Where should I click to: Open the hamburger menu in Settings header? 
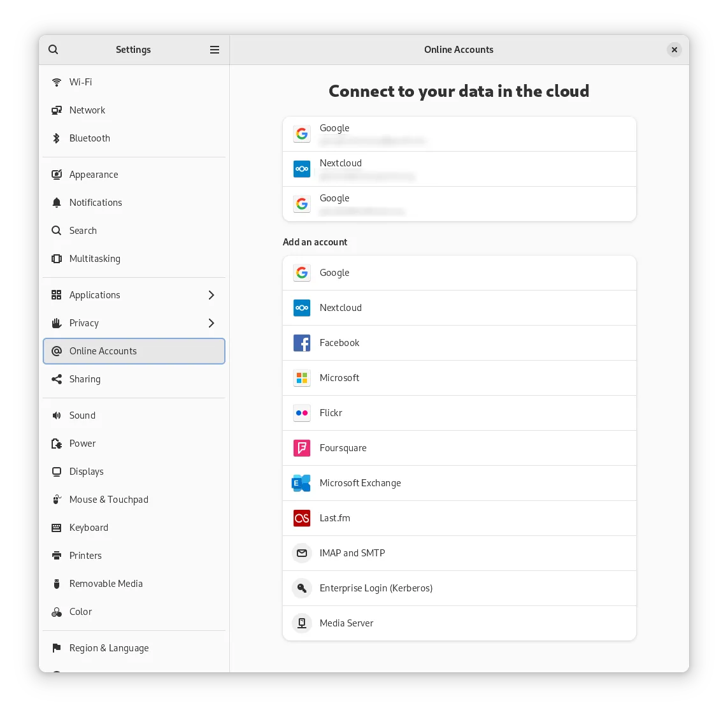(215, 50)
